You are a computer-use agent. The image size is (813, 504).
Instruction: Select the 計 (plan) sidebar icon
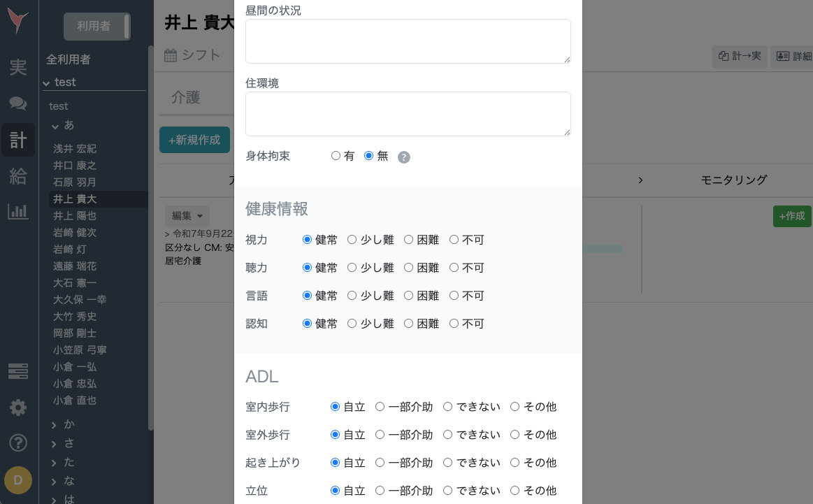point(18,139)
